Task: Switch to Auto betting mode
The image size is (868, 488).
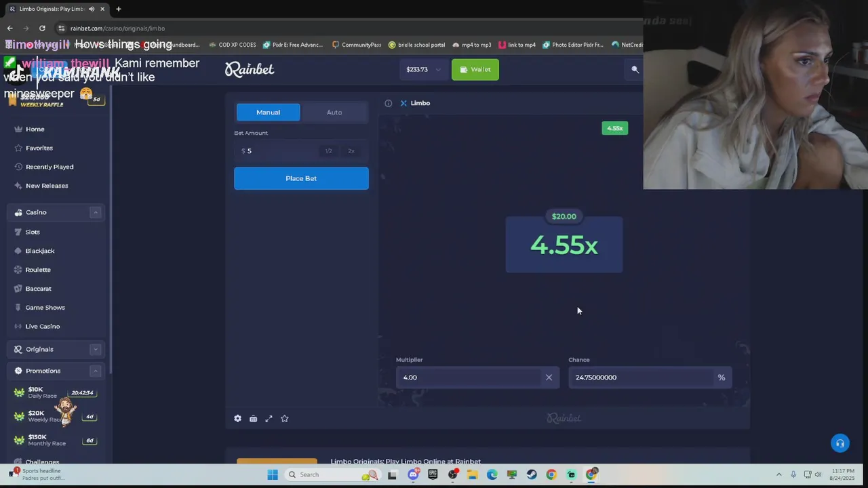Action: point(334,113)
